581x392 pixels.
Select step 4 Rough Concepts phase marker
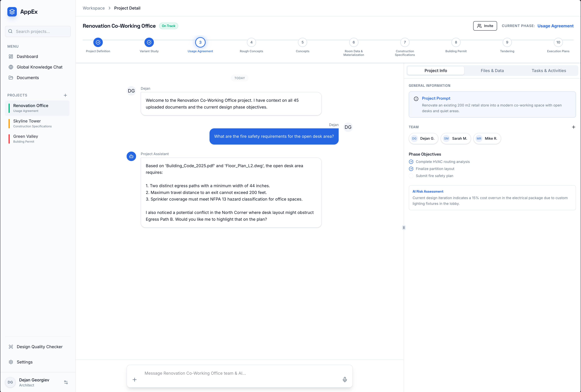coord(251,42)
